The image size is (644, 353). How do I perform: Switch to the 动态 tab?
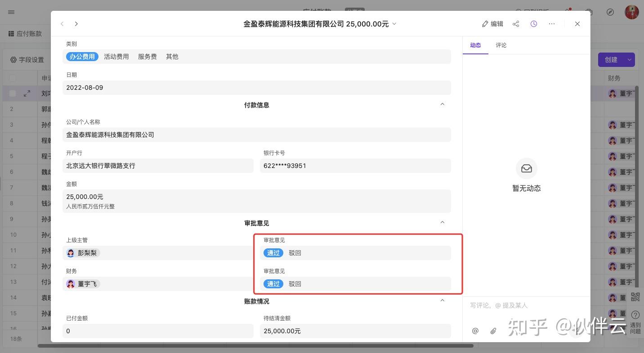[x=475, y=45]
